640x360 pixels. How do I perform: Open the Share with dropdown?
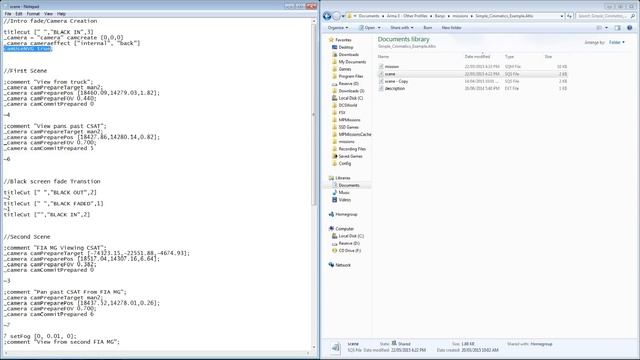(x=402, y=28)
